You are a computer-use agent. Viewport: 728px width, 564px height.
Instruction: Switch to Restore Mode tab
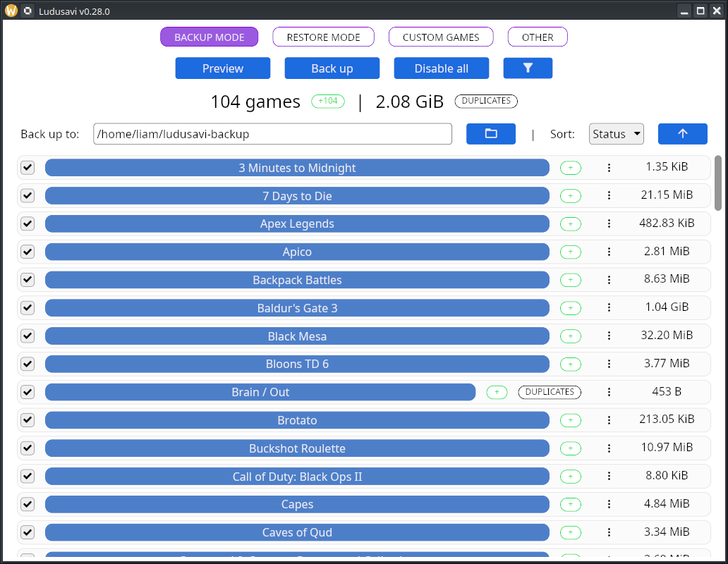click(x=323, y=37)
